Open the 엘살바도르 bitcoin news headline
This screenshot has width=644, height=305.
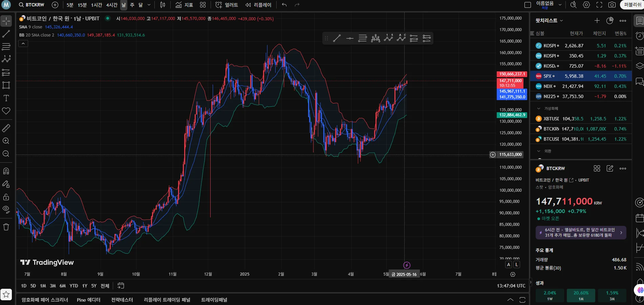pyautogui.click(x=581, y=233)
